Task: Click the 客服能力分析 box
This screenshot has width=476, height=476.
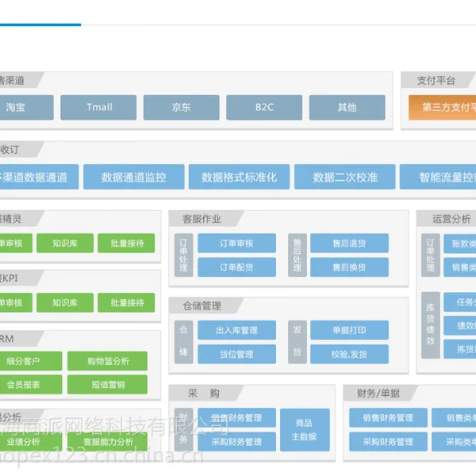Action: tap(107, 442)
